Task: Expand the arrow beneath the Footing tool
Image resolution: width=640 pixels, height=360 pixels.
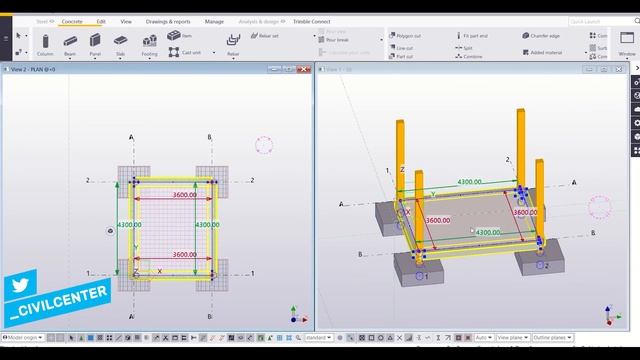Action: tap(149, 59)
